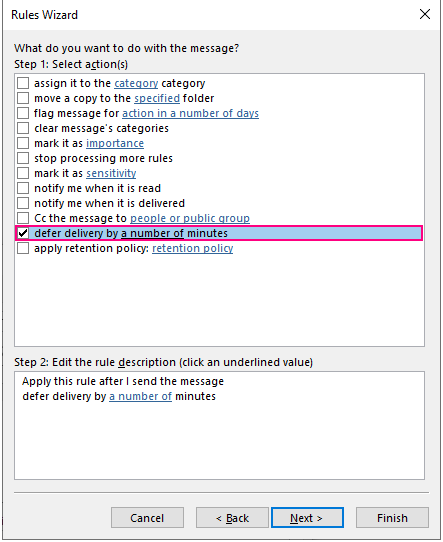Viewport: 443px width, 542px height.
Task: Enable 'flag message for action' checkbox
Action: 23,113
